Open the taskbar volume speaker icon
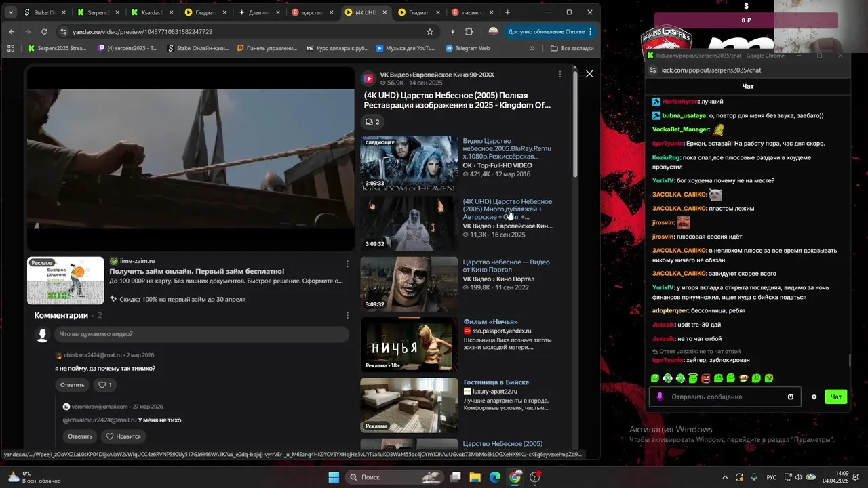The height and width of the screenshot is (488, 868). (799, 477)
